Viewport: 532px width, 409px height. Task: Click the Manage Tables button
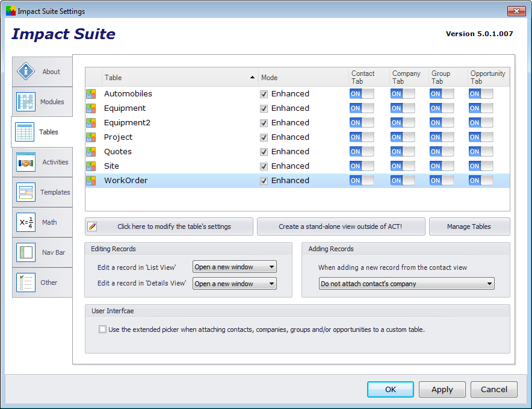click(469, 226)
